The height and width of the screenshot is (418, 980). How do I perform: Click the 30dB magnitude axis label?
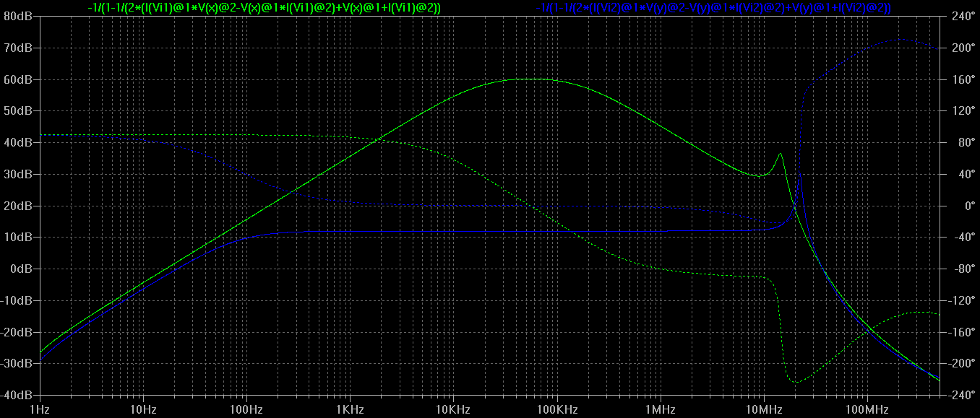pyautogui.click(x=17, y=174)
